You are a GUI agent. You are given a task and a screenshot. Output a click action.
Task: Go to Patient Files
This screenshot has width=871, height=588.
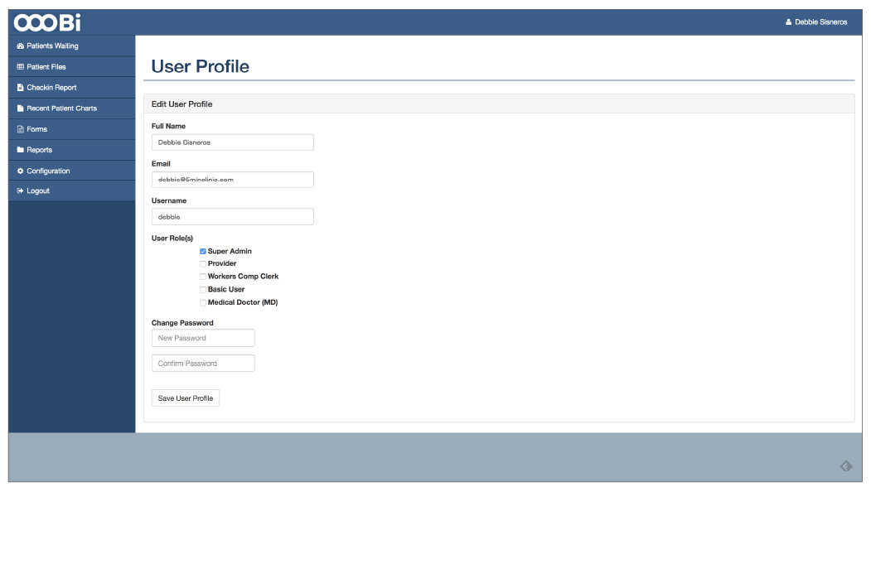tap(71, 66)
